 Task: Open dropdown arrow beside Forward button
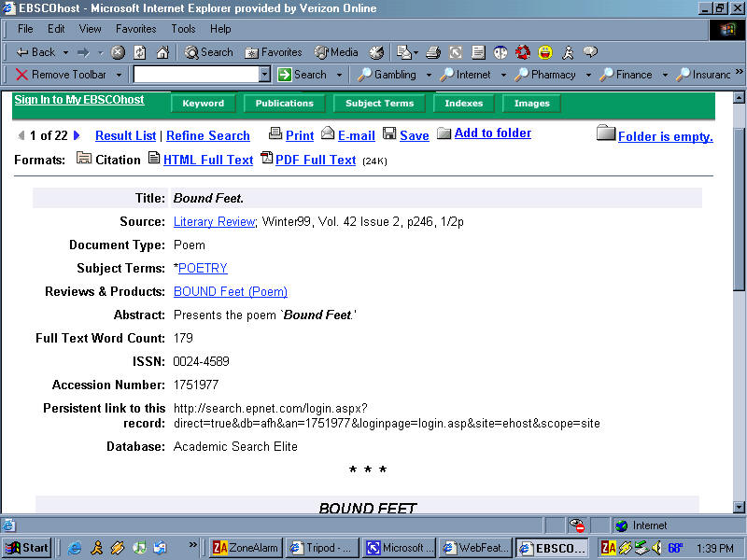(100, 52)
